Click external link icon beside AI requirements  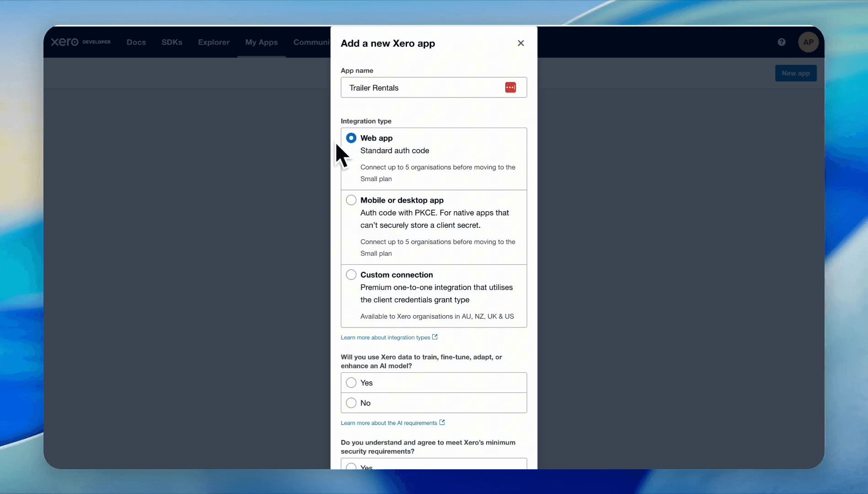point(442,422)
